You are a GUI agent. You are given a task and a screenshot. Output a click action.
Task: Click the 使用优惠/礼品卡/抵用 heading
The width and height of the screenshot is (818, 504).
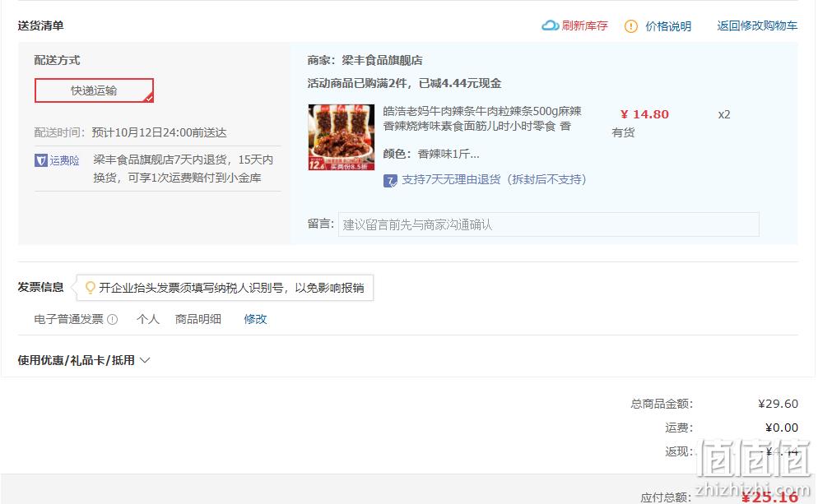[77, 360]
